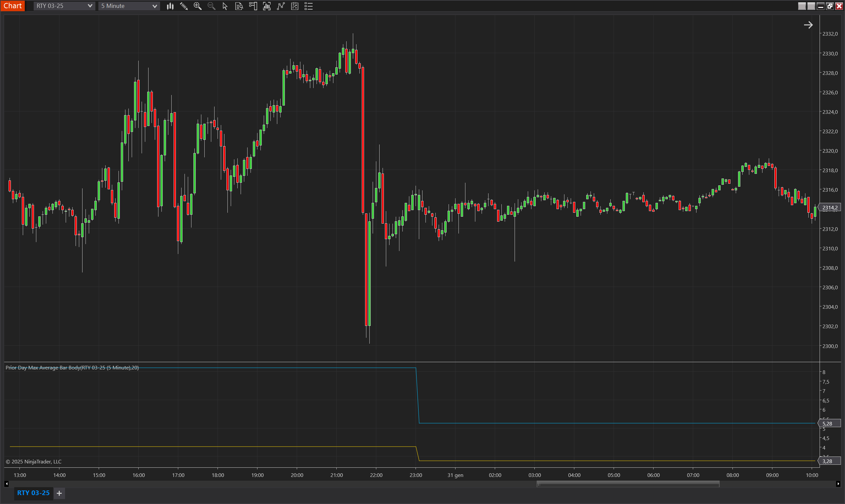Open the strategies icon in toolbar

[x=294, y=6]
